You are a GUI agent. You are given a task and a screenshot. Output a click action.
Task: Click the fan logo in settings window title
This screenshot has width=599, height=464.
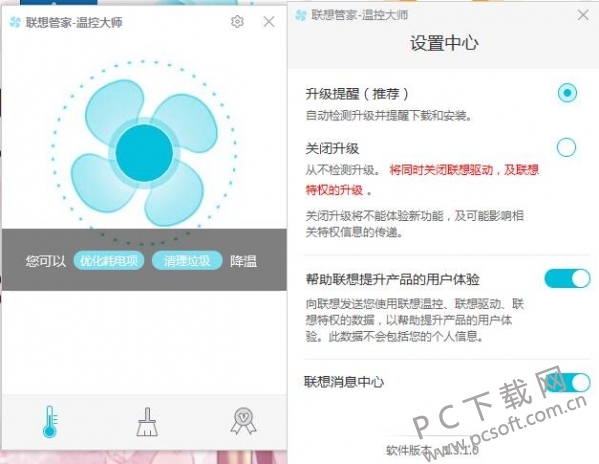(301, 15)
